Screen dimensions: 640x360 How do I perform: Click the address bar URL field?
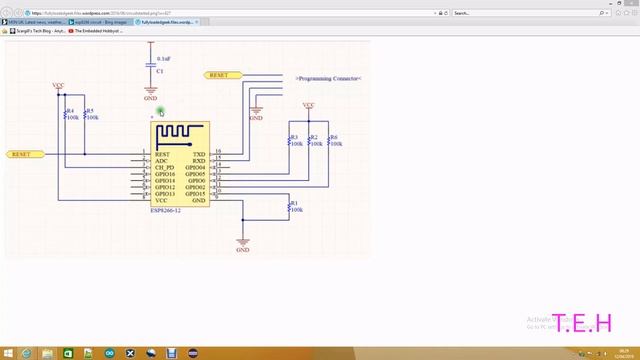[229, 13]
